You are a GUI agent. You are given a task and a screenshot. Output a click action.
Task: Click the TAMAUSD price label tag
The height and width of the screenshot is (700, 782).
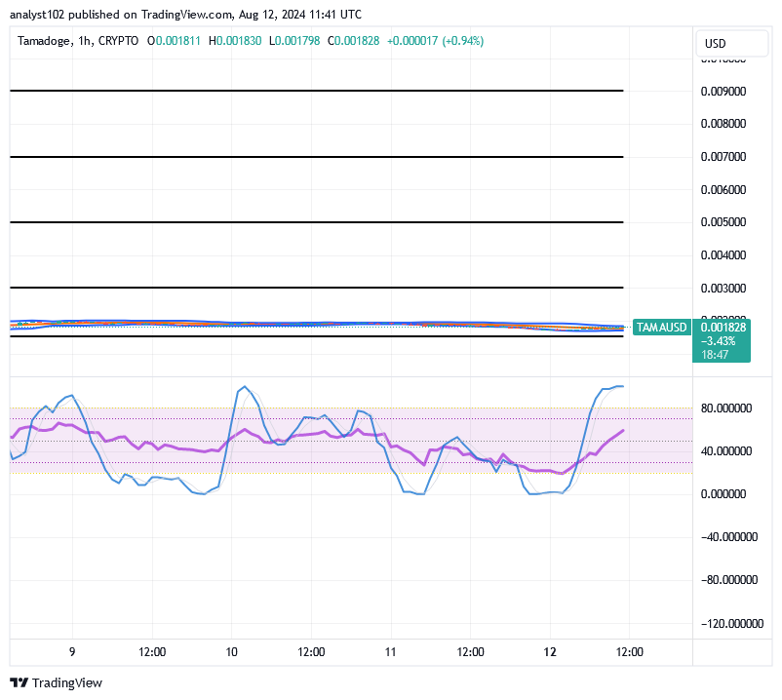point(661,327)
